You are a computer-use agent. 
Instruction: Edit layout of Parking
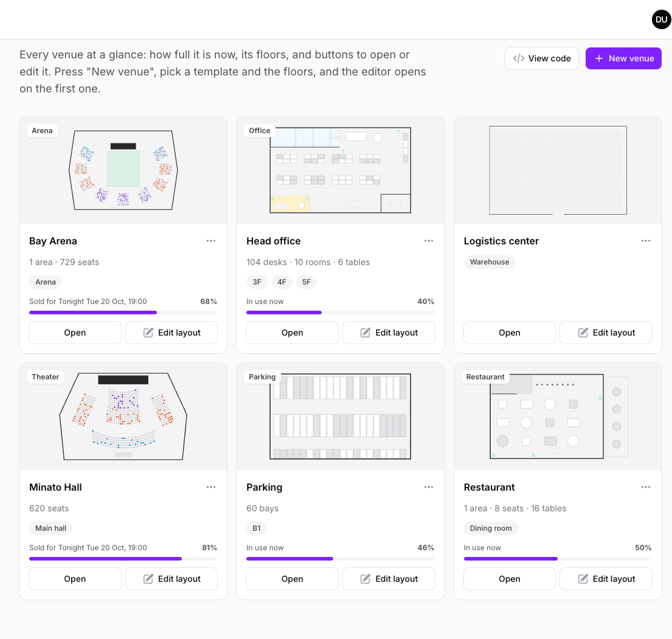(389, 579)
